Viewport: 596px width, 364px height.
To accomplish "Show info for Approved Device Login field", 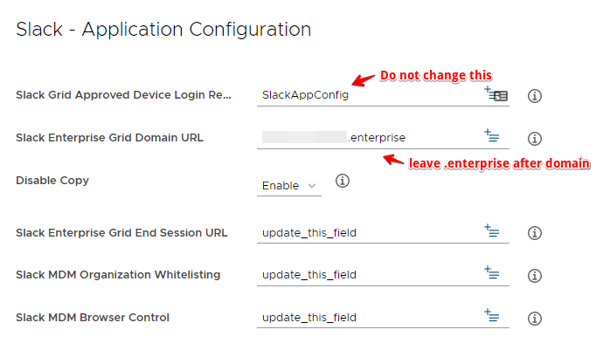I will click(x=536, y=95).
